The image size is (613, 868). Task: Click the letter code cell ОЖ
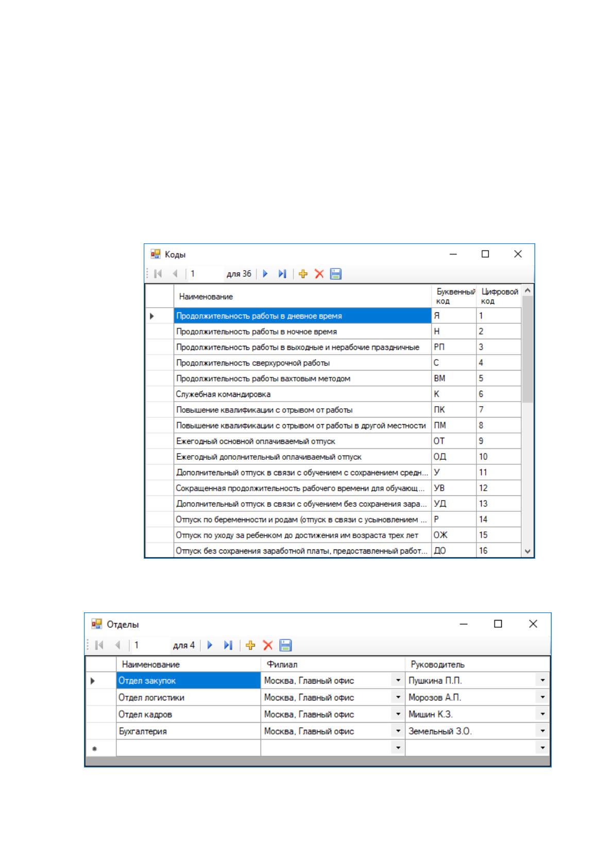[454, 535]
